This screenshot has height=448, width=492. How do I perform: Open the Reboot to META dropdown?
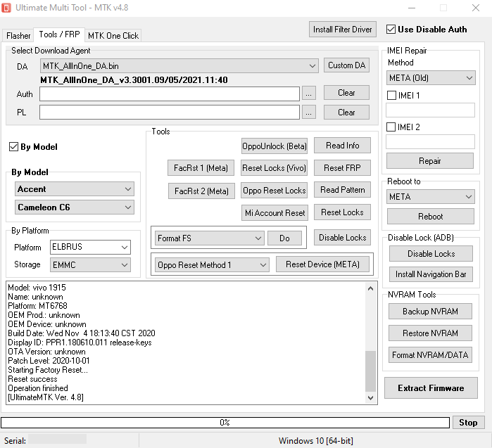click(x=431, y=196)
